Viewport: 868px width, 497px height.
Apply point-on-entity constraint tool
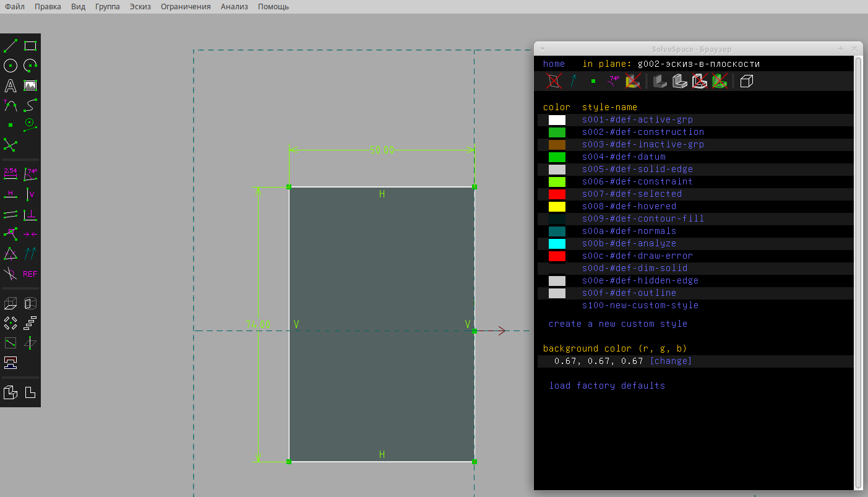click(x=11, y=234)
